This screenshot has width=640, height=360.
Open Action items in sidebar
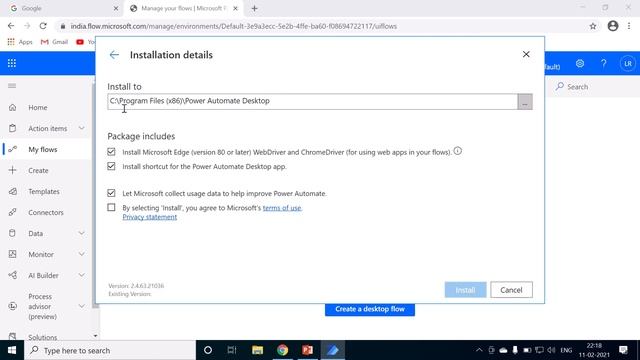(x=47, y=129)
